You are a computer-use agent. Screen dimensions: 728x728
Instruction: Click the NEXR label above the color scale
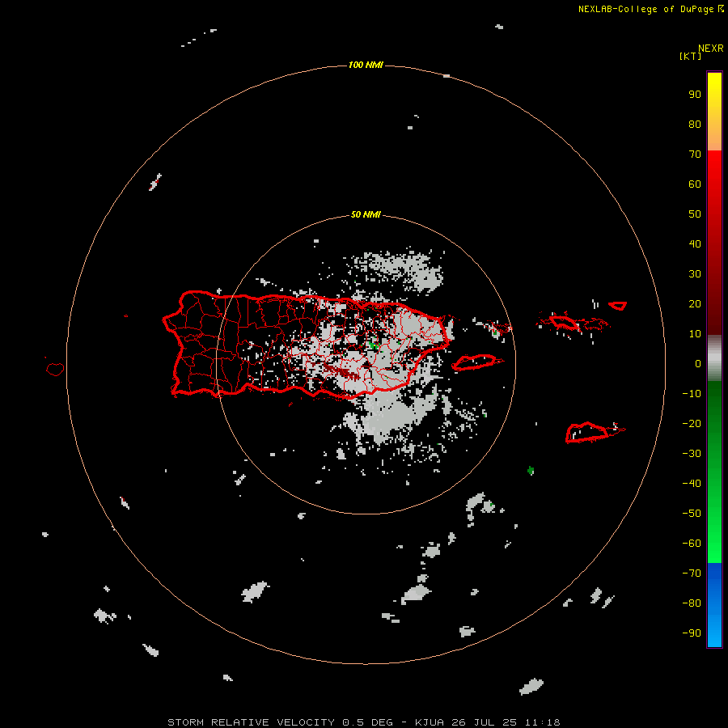coord(711,49)
